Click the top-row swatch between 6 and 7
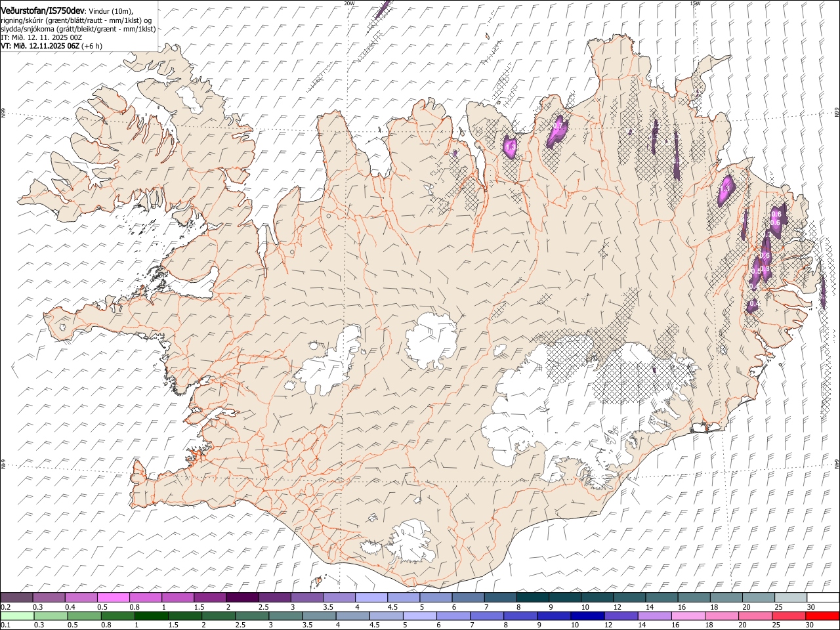 (468, 598)
